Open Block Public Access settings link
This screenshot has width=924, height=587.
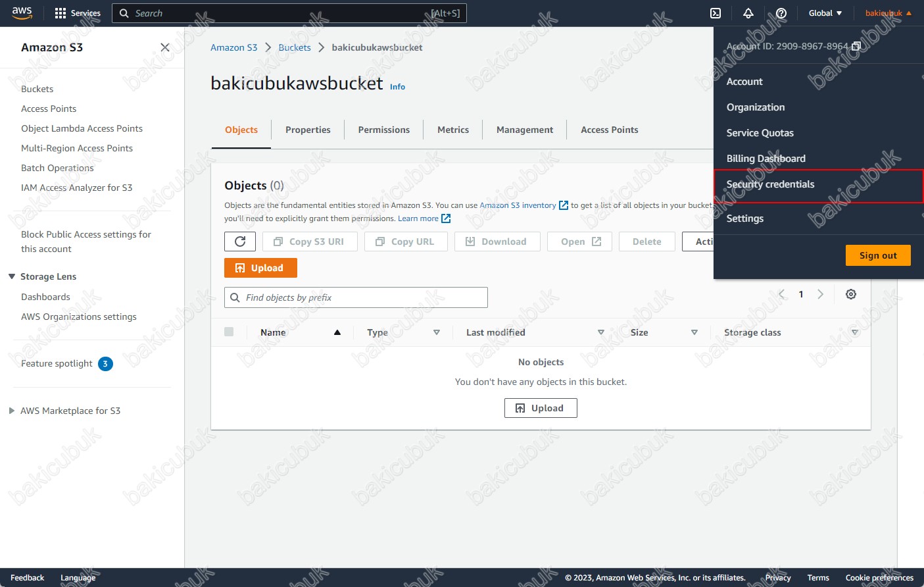(x=86, y=242)
